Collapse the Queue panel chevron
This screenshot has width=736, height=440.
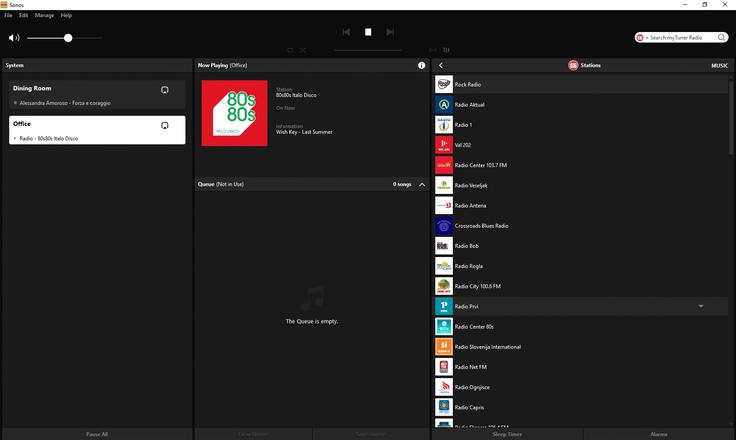click(x=422, y=185)
